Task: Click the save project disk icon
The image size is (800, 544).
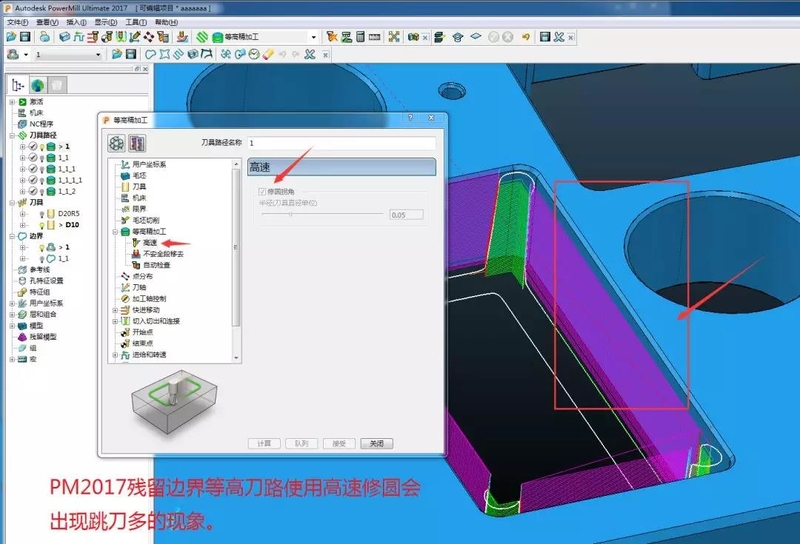Action: coord(25,37)
